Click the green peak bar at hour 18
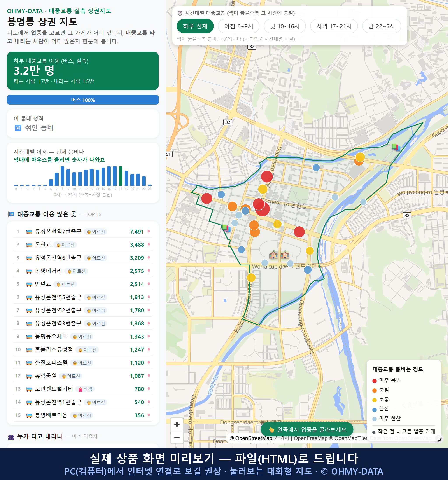Image resolution: width=448 pixels, height=480 pixels. click(121, 176)
